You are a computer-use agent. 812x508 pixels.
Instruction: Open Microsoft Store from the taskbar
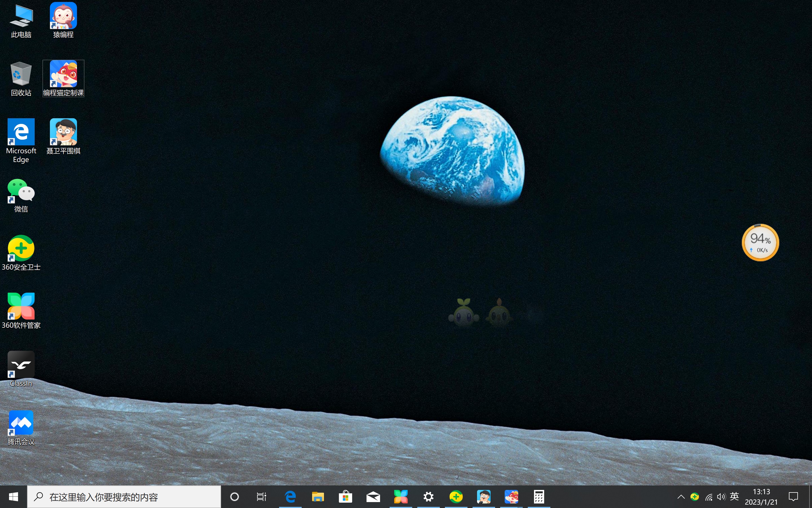(346, 497)
